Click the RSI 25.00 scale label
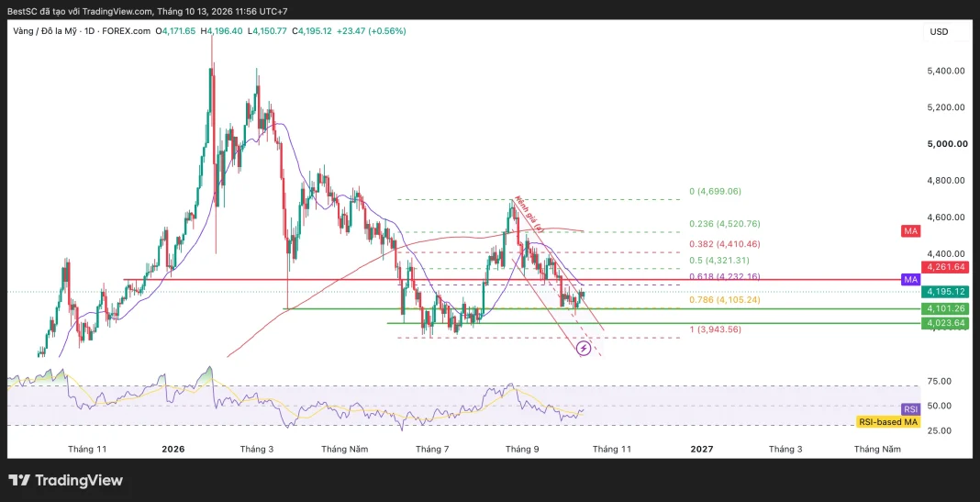Screen dimensions: 980x502 940,430
